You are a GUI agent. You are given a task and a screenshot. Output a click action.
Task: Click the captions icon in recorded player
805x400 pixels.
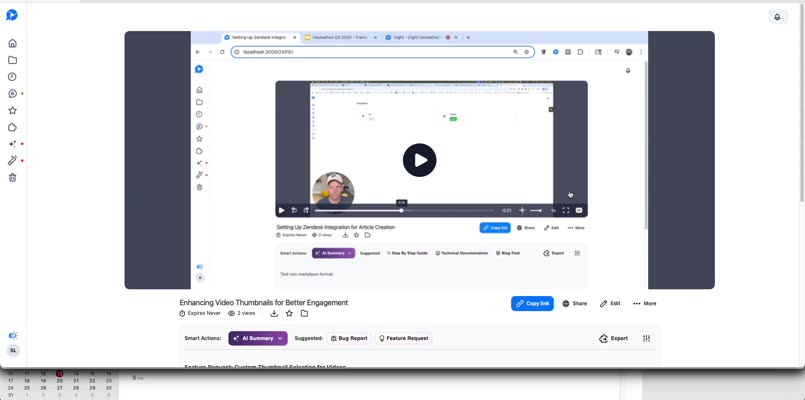click(x=579, y=211)
